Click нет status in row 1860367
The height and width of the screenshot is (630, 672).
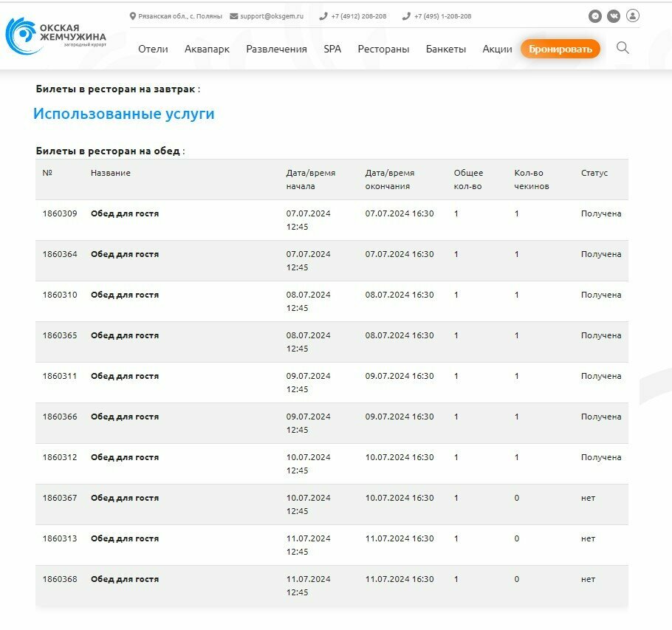tap(588, 498)
